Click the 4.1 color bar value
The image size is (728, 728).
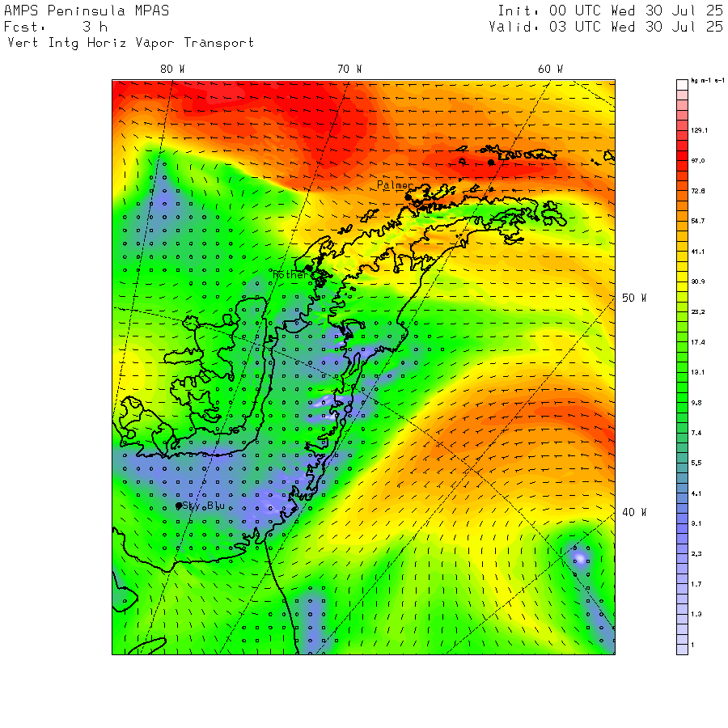(x=696, y=493)
